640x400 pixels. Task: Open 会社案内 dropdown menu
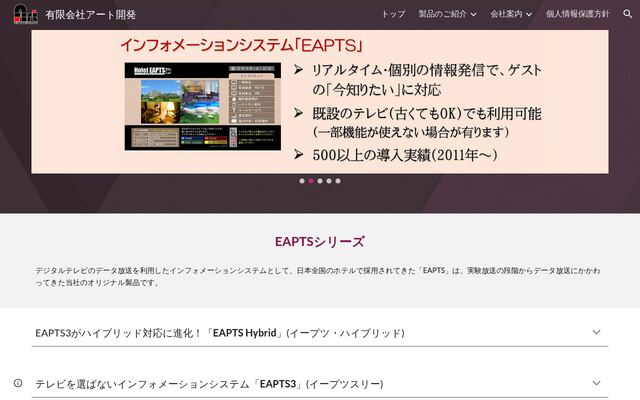point(511,14)
